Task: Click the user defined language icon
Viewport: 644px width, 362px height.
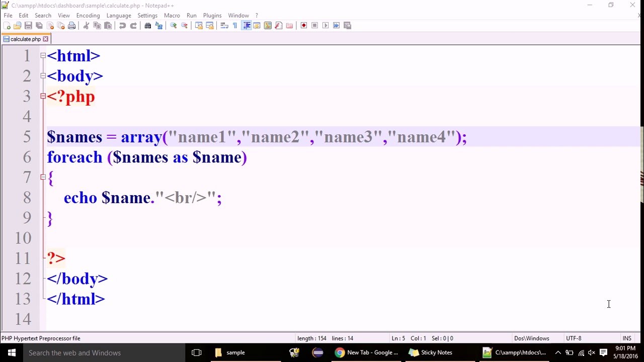Action: 257,26
